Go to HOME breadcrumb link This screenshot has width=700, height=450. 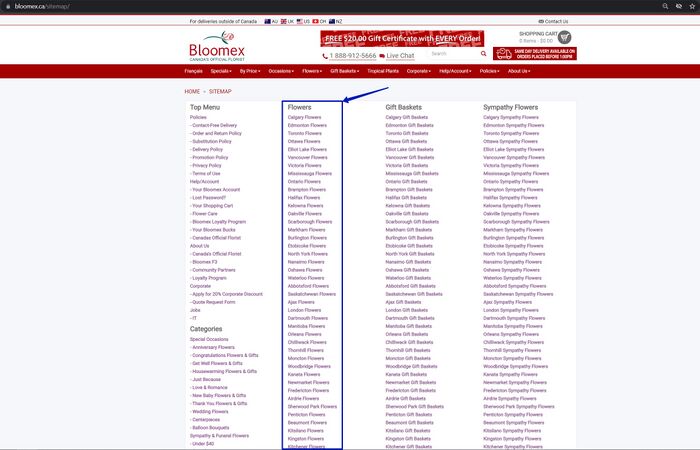[192, 92]
